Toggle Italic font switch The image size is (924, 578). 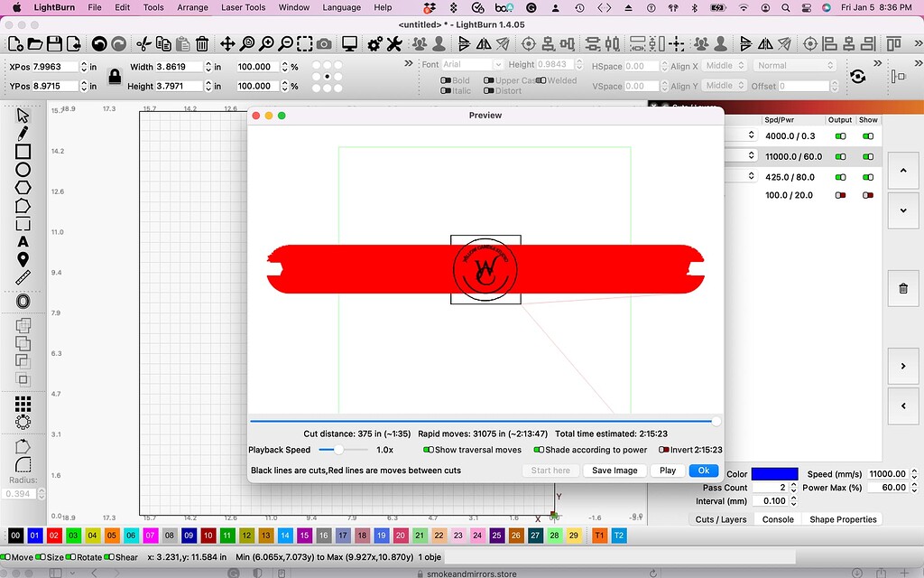coord(446,91)
